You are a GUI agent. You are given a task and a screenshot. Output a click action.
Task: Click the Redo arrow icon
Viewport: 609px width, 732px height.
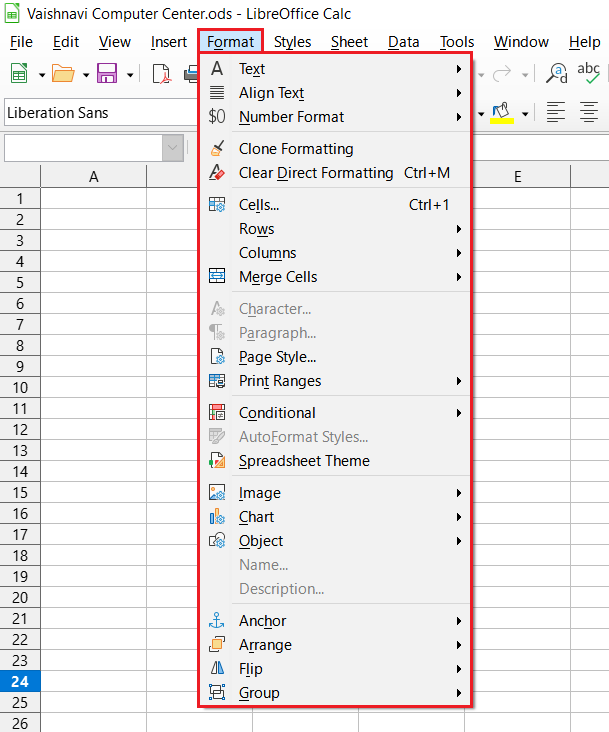point(502,74)
